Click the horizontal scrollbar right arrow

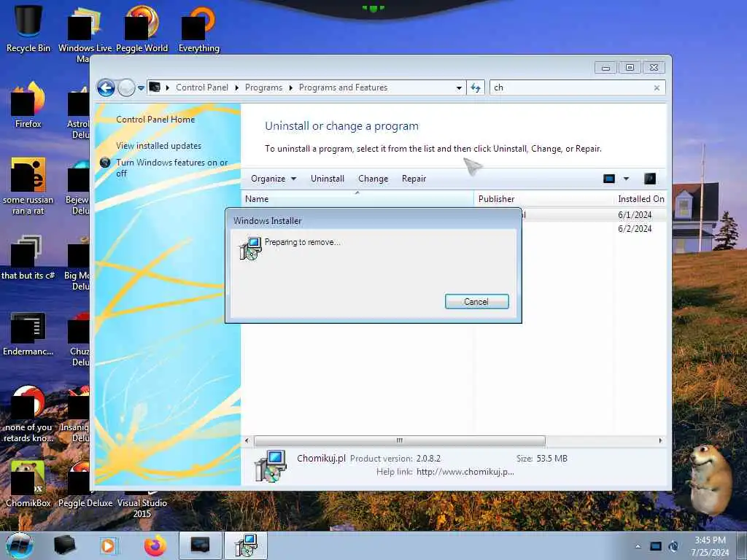[660, 440]
